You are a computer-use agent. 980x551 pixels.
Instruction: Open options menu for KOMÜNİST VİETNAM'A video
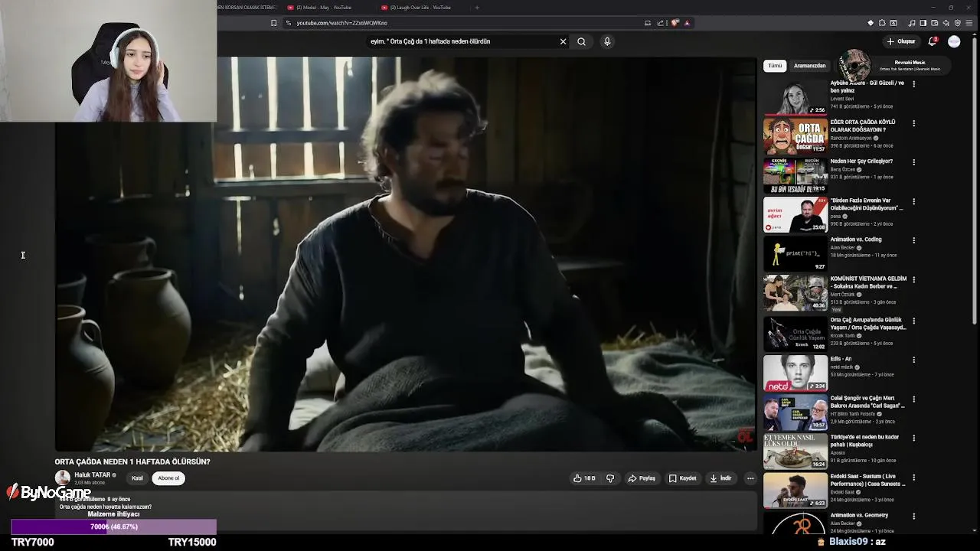[x=913, y=280]
